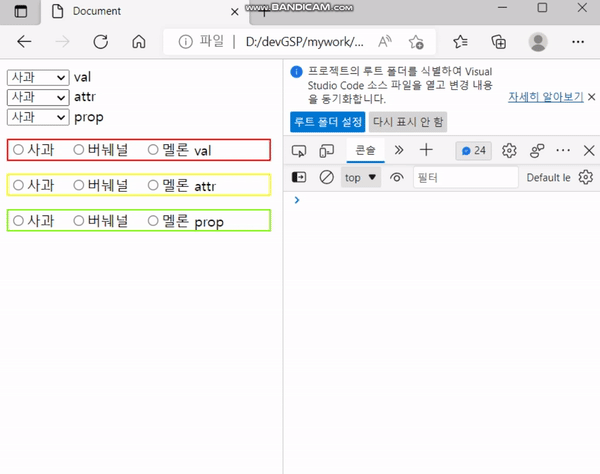
Task: Open the Favorites list
Action: click(460, 42)
